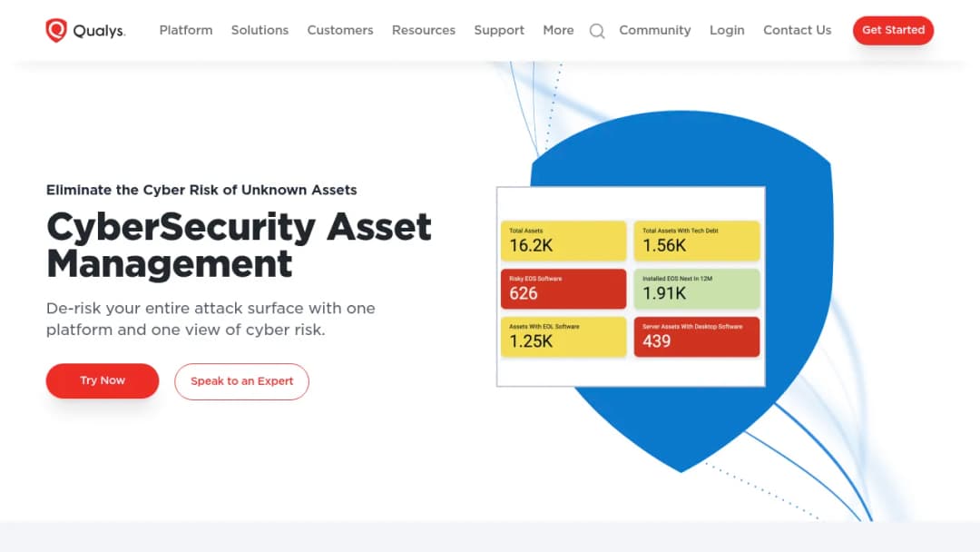Open the Resources menu
Image resolution: width=980 pixels, height=552 pixels.
coord(423,30)
